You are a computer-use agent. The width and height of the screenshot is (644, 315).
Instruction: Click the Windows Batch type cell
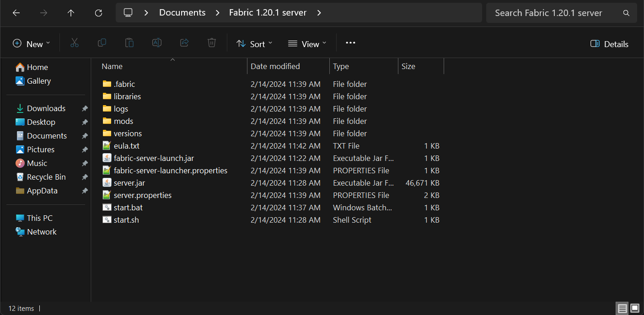[x=363, y=208]
